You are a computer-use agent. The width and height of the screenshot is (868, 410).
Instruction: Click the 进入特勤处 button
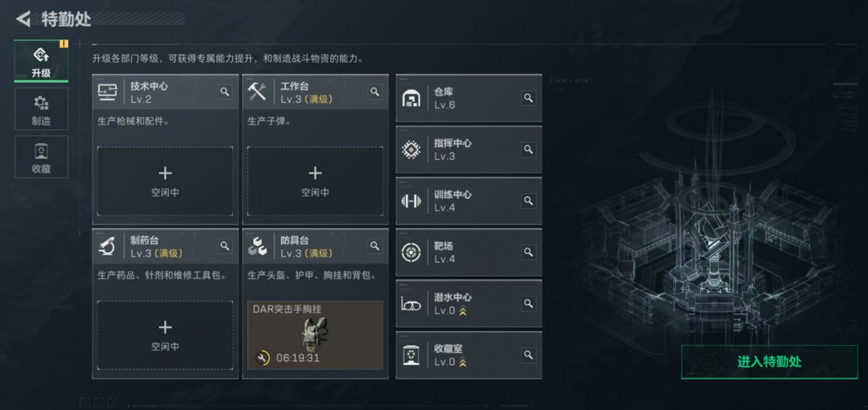pos(769,362)
